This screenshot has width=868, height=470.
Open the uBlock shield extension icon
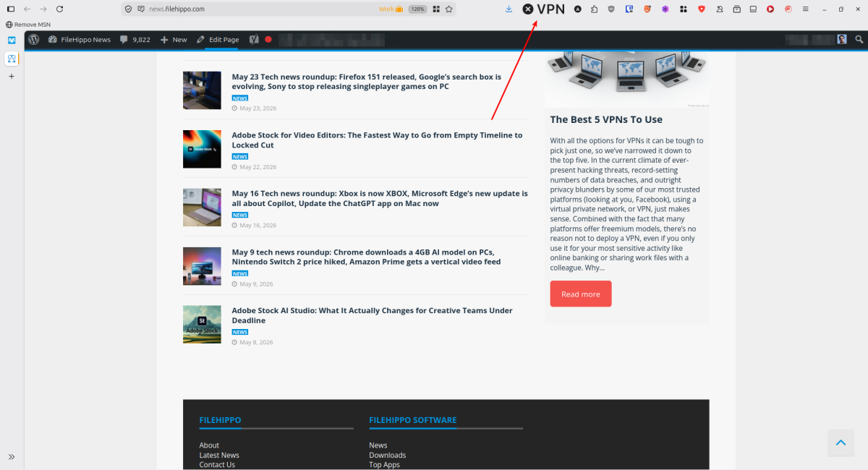pos(611,9)
